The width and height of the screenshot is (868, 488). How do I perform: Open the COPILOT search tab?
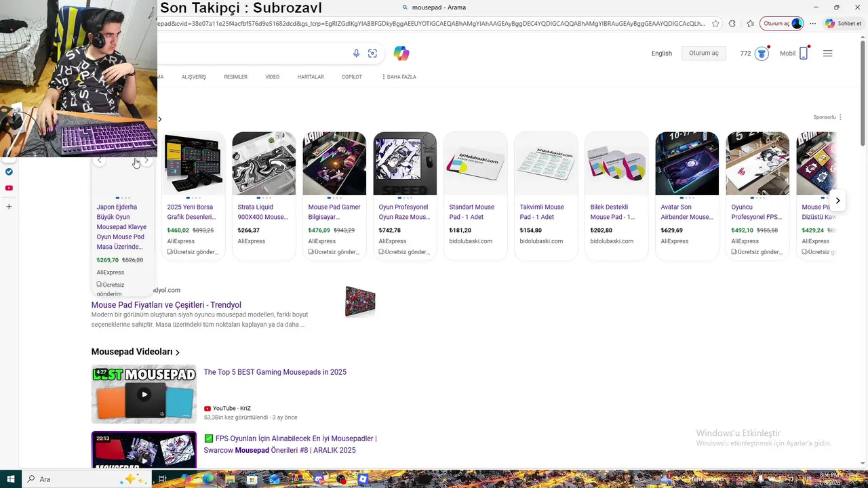(351, 77)
